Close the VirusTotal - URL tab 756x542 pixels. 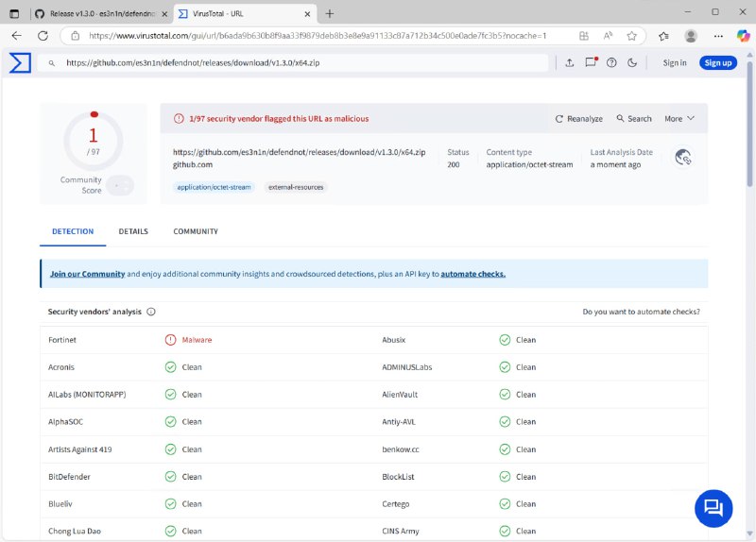point(307,14)
